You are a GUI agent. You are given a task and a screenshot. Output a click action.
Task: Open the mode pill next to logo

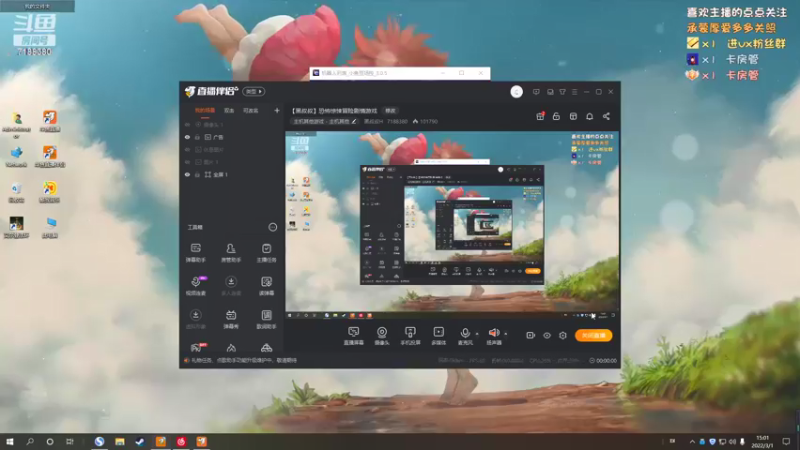[x=254, y=91]
